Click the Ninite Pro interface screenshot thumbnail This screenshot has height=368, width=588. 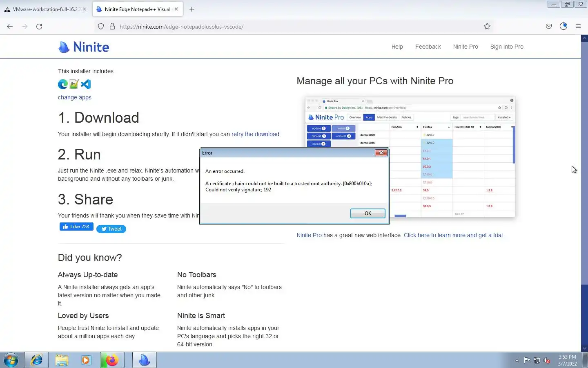(410, 157)
